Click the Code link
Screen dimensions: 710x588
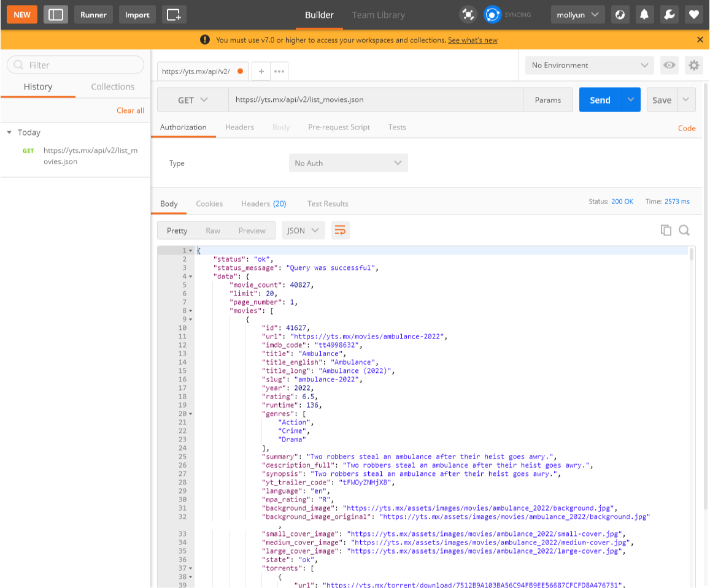(x=687, y=129)
